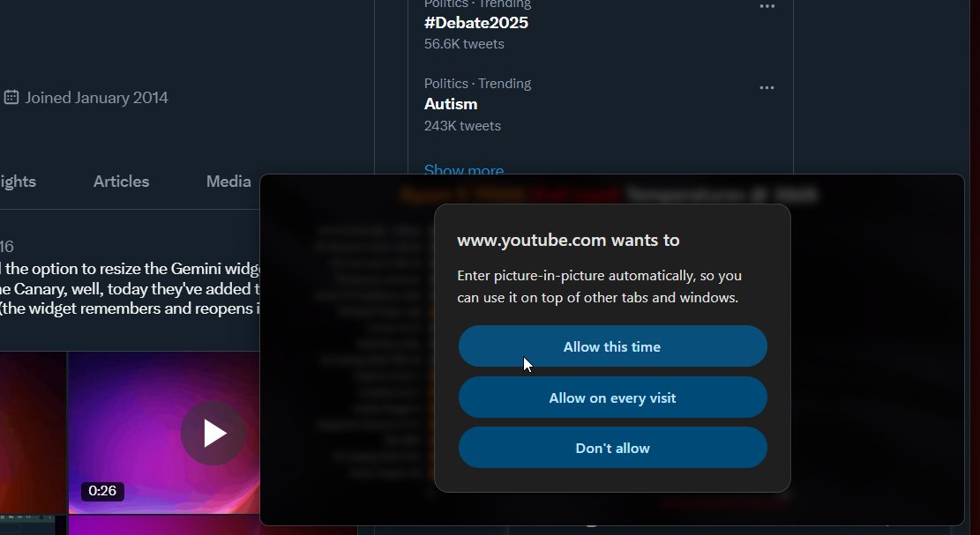Open the red image thumbnail at left
The height and width of the screenshot is (535, 980).
34,433
